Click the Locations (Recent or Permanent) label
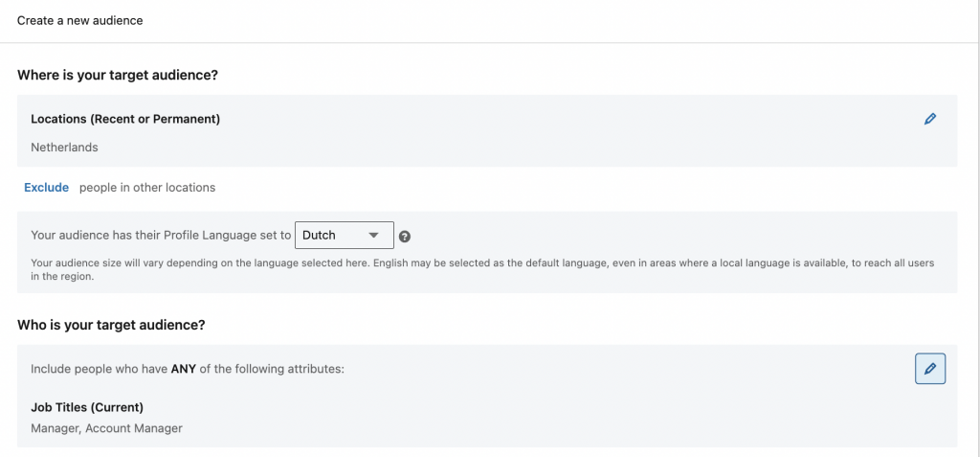980x457 pixels. point(125,119)
